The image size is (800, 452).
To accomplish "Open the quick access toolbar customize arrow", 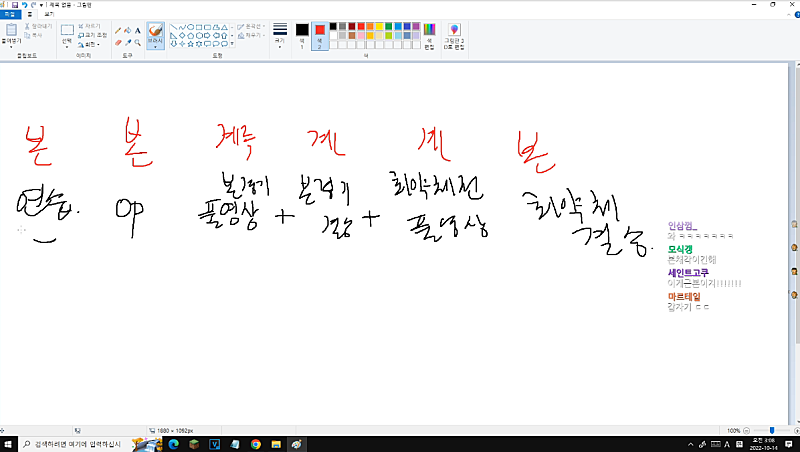I will 41,5.
